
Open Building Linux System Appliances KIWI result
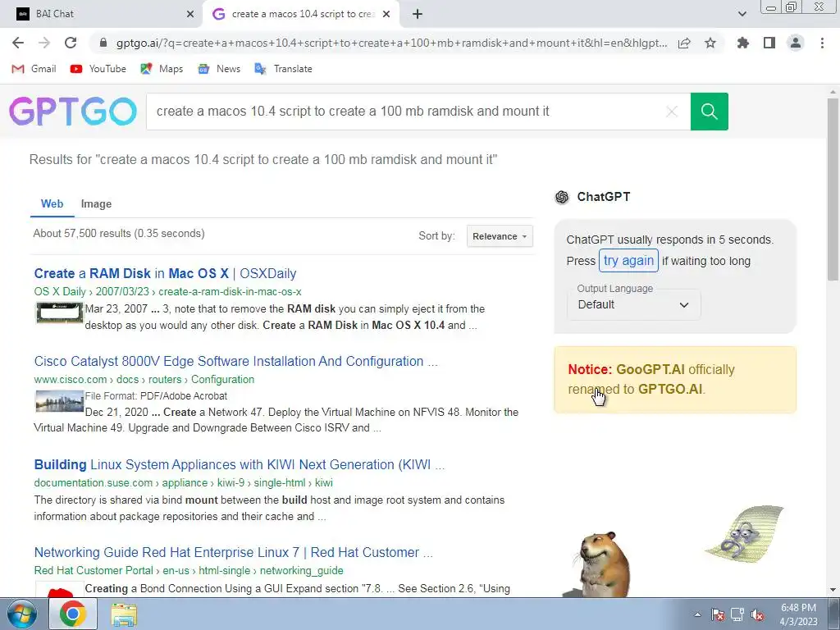(x=240, y=464)
